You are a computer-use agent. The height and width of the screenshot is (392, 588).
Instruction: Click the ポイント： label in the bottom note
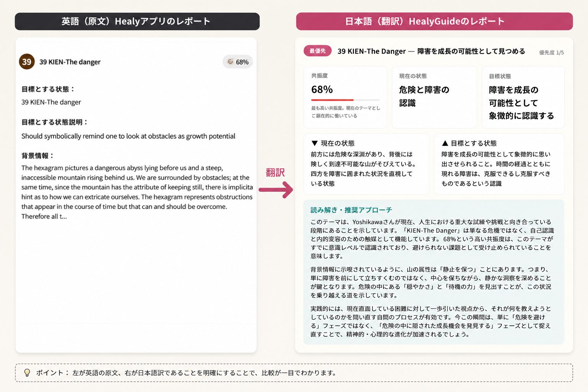[x=53, y=373]
